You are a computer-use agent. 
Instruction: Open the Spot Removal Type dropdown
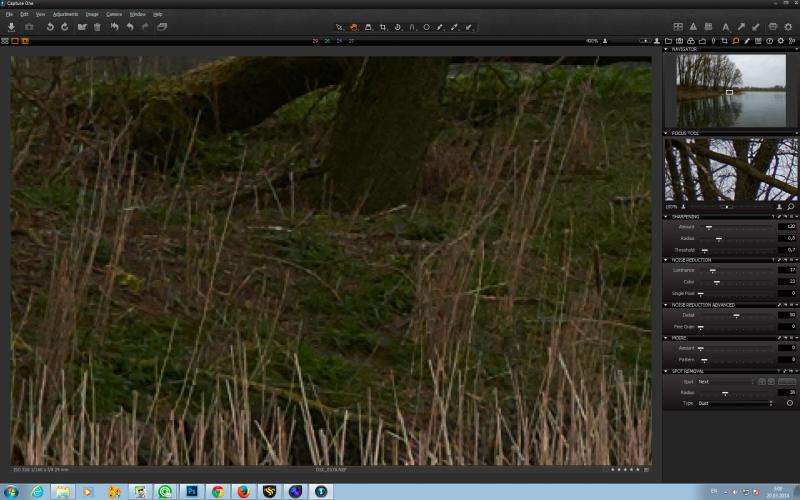click(x=735, y=404)
